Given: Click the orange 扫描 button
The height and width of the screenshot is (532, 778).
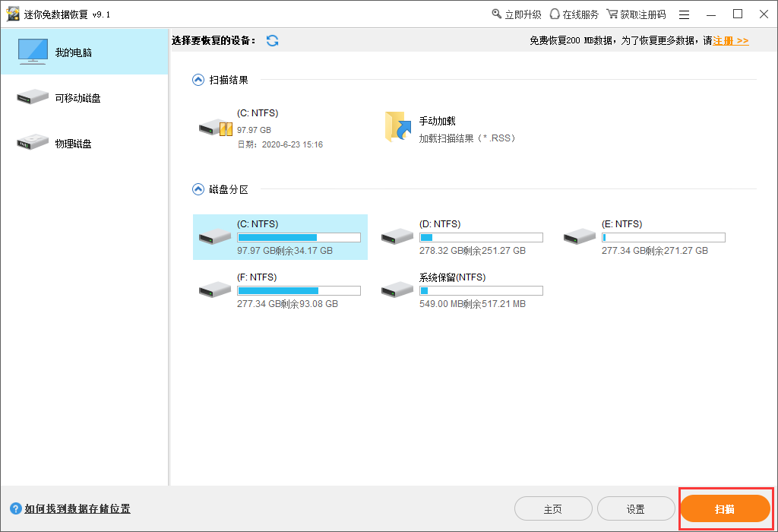Looking at the screenshot, I should coord(725,508).
